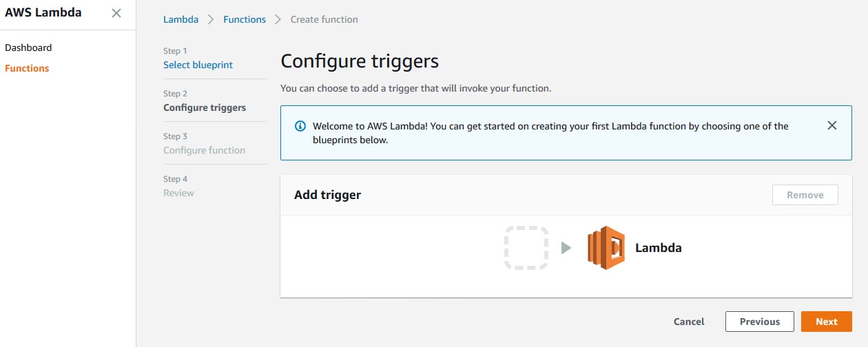This screenshot has width=868, height=347.
Task: Click the Configure triggers page heading
Action: point(360,61)
